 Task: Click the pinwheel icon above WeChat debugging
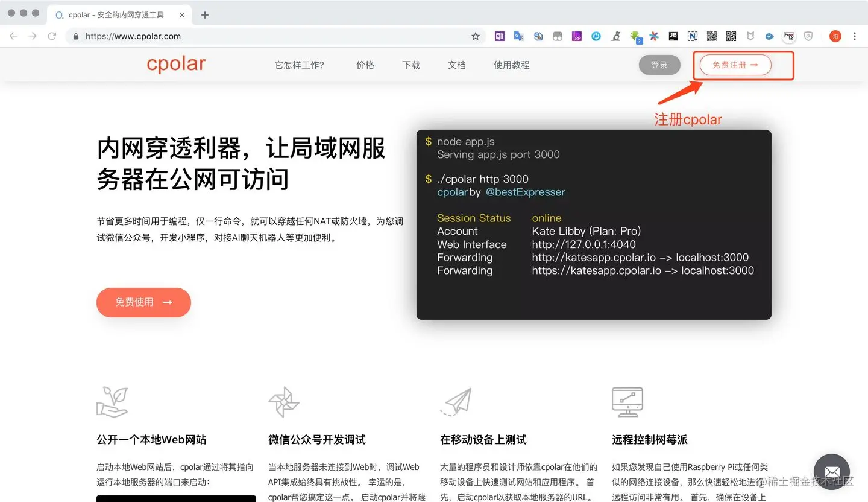(x=284, y=402)
